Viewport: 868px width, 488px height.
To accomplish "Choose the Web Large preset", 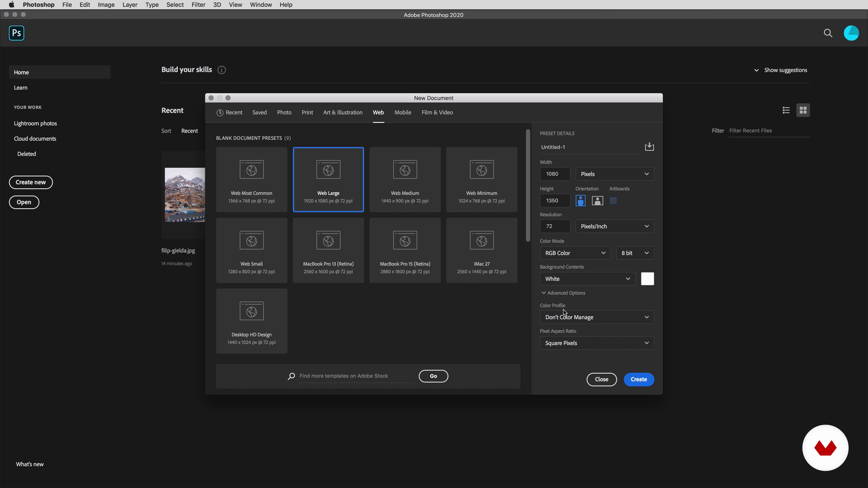I will pos(328,180).
